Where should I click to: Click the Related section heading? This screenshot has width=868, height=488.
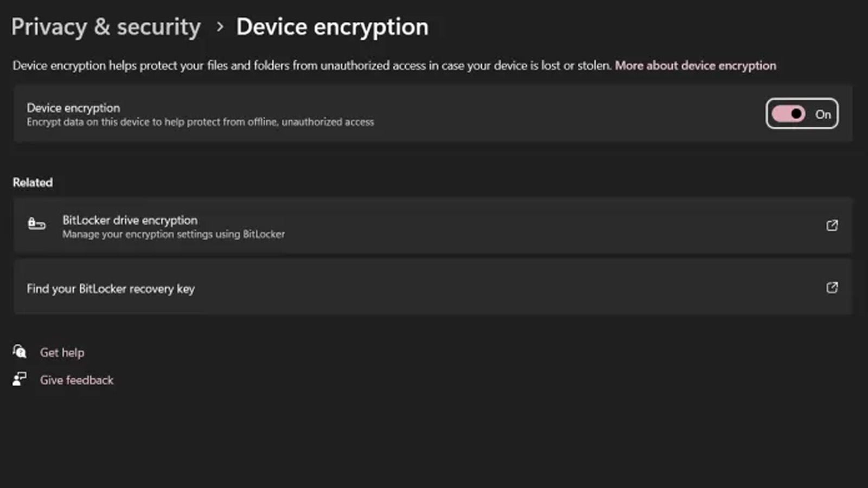point(33,183)
